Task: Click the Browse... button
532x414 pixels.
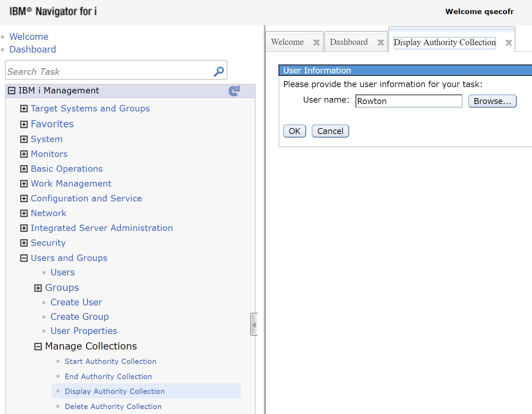Action: pyautogui.click(x=492, y=101)
